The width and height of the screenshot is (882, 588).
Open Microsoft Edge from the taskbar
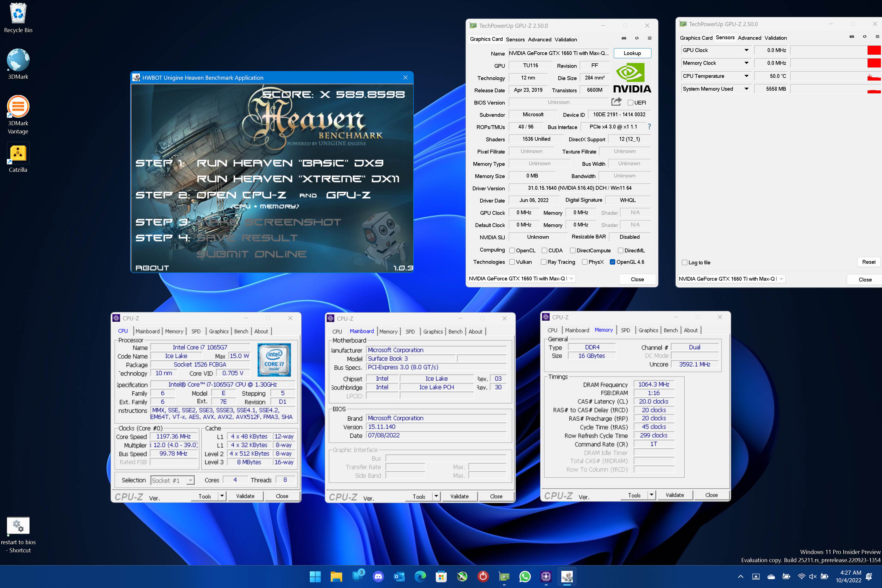(x=420, y=576)
